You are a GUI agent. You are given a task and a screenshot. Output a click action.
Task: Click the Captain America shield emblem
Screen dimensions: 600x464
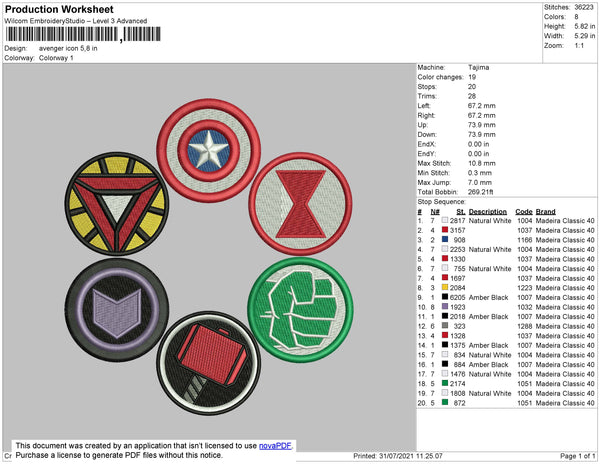coord(209,150)
